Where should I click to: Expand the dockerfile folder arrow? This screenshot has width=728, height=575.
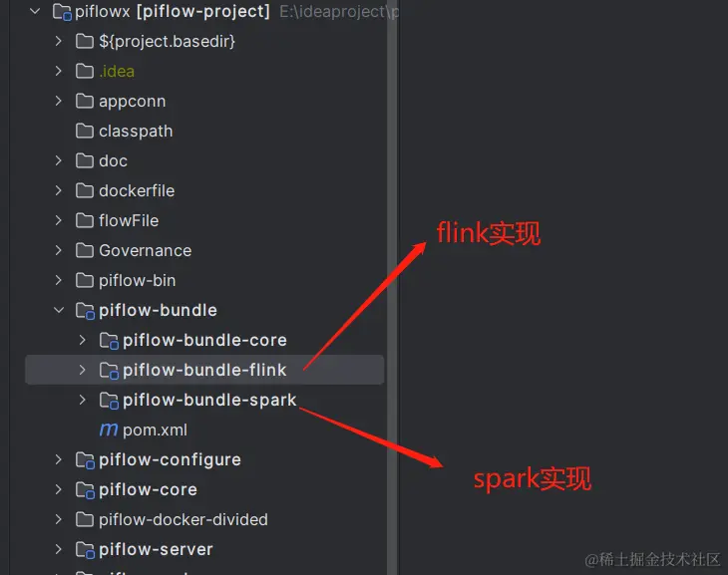(x=59, y=190)
